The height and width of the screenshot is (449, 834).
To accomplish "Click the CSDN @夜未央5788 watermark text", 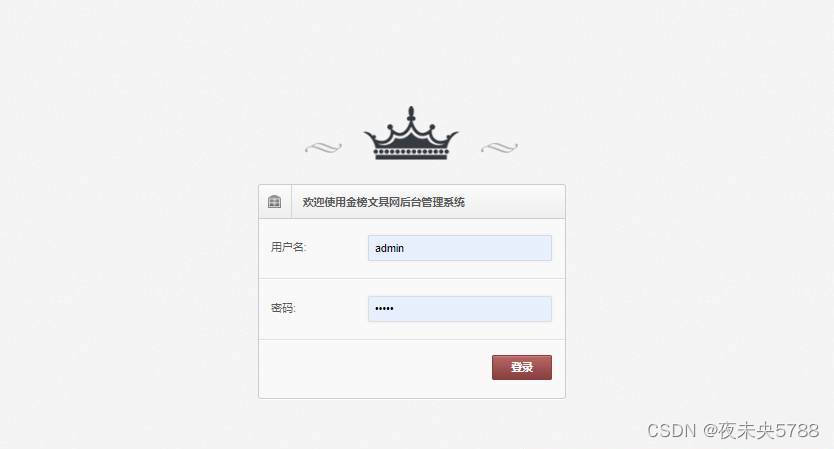I will pyautogui.click(x=733, y=430).
